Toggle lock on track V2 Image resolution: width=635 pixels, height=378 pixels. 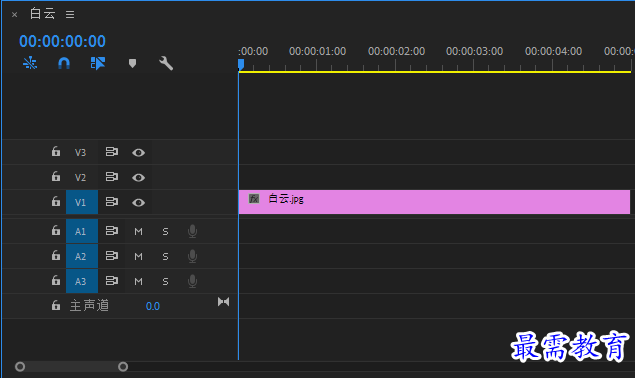pyautogui.click(x=55, y=177)
